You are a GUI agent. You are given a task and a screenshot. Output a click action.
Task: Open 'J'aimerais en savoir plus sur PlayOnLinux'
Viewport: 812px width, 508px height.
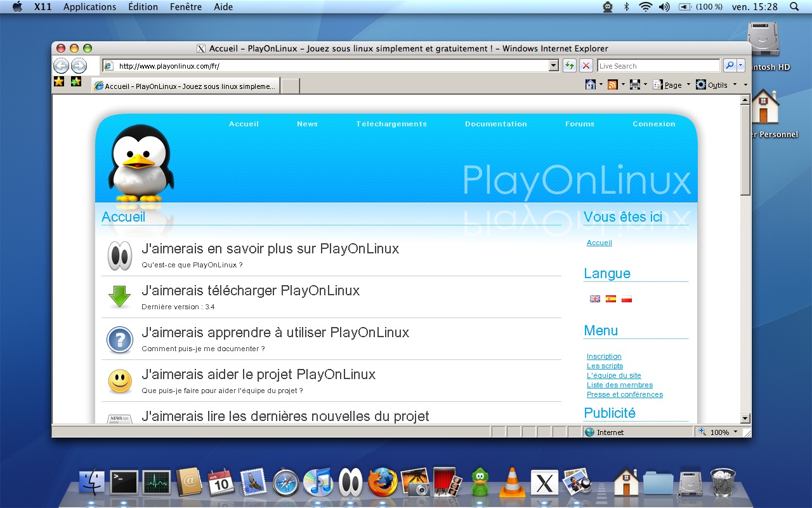click(x=270, y=248)
